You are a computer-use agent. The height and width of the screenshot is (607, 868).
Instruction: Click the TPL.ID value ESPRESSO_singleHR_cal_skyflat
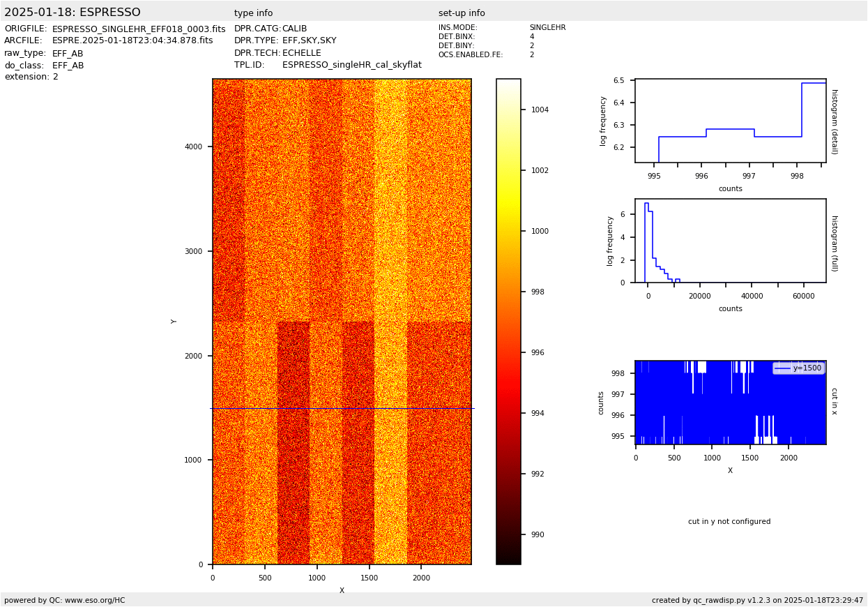pyautogui.click(x=351, y=65)
